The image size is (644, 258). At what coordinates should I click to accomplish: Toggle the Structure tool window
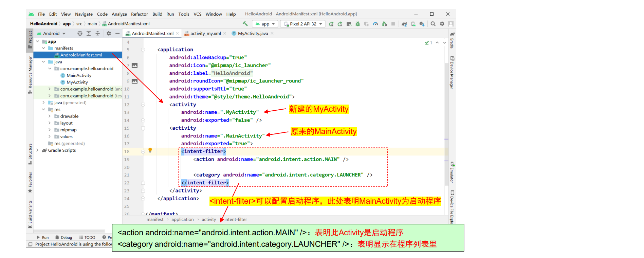pyautogui.click(x=30, y=154)
